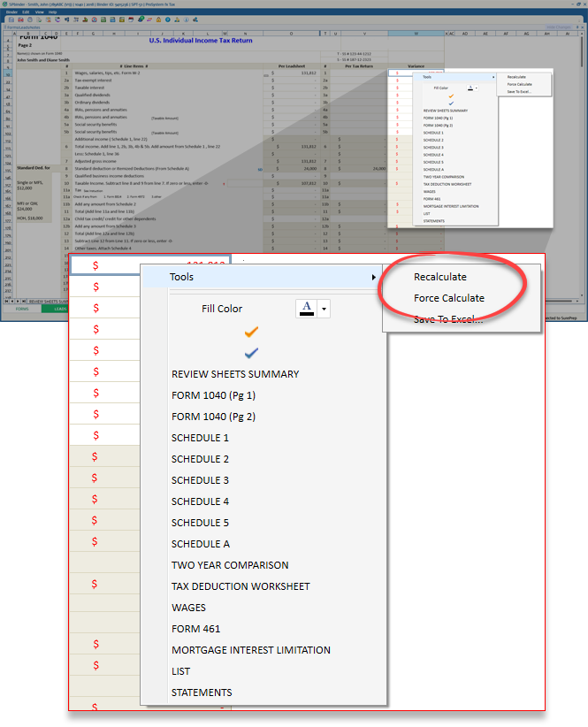Select TAX DEDUCTION WORKSHEET entry
Image resolution: width=588 pixels, height=727 pixels.
pyautogui.click(x=241, y=586)
